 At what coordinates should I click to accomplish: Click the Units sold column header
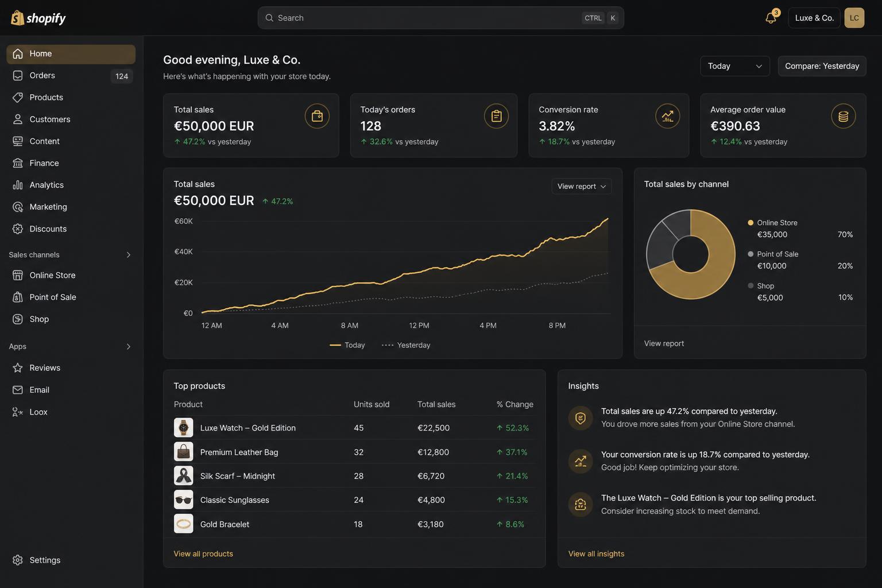click(x=372, y=404)
